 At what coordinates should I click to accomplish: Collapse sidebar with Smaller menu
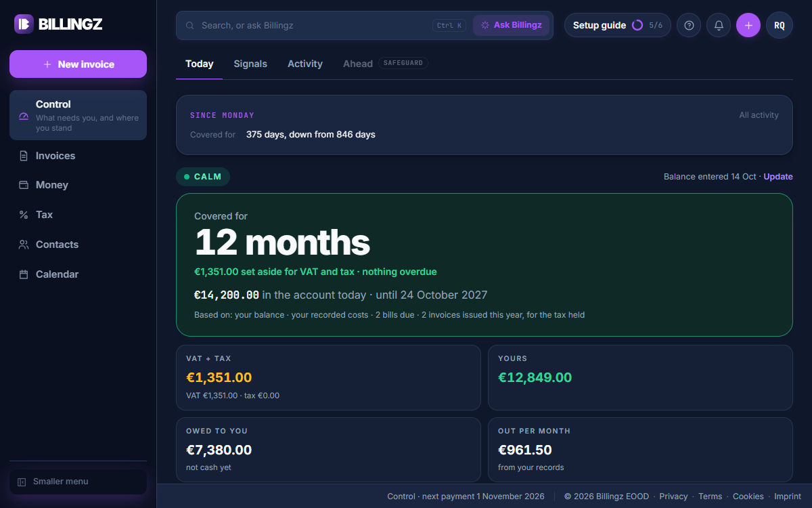coord(78,482)
